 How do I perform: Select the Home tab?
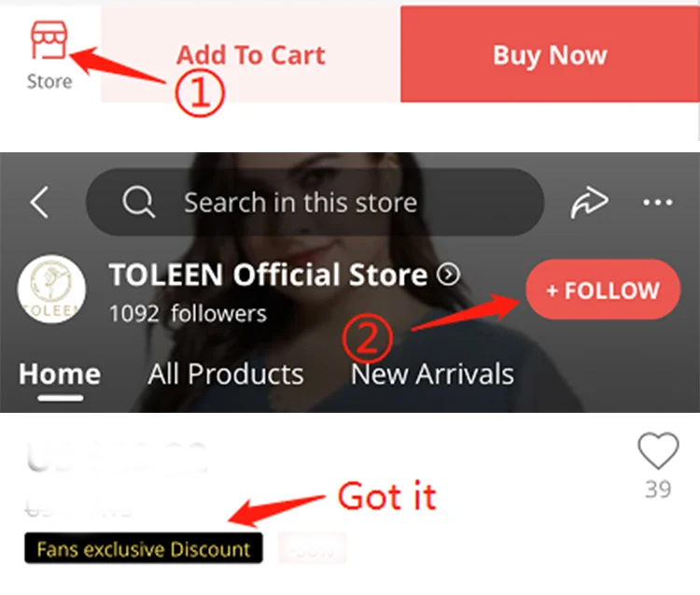(60, 374)
